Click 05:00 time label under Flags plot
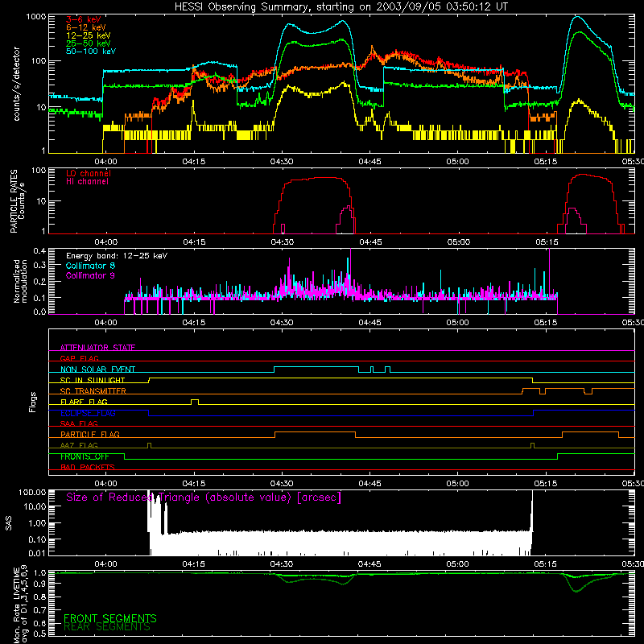 click(457, 484)
